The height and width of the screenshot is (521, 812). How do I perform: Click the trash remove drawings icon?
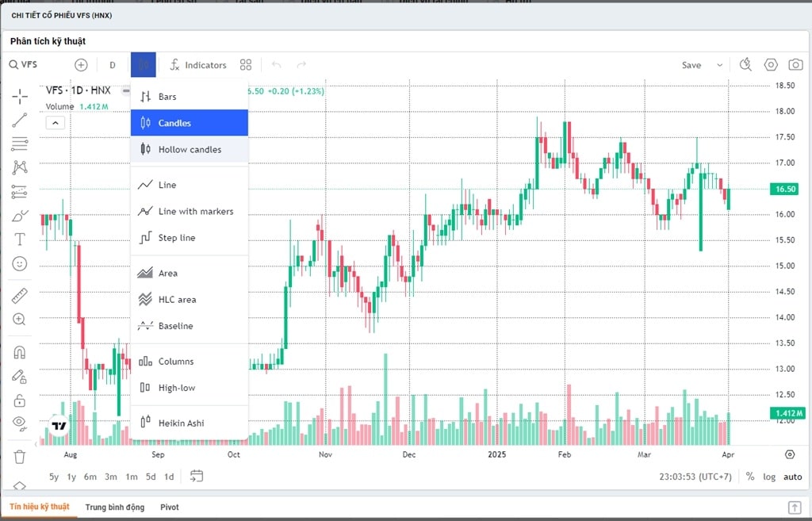pyautogui.click(x=20, y=457)
